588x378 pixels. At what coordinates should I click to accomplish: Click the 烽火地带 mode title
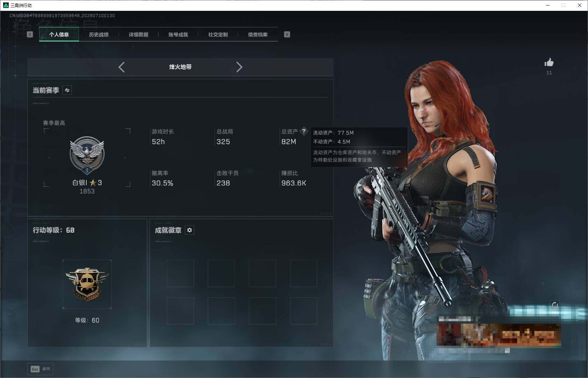point(180,67)
